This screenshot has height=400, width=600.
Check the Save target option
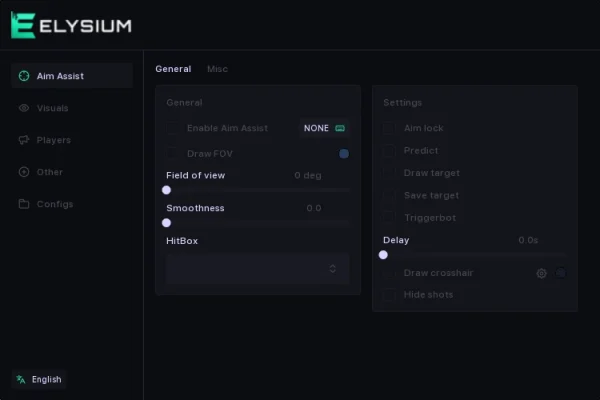pyautogui.click(x=389, y=195)
